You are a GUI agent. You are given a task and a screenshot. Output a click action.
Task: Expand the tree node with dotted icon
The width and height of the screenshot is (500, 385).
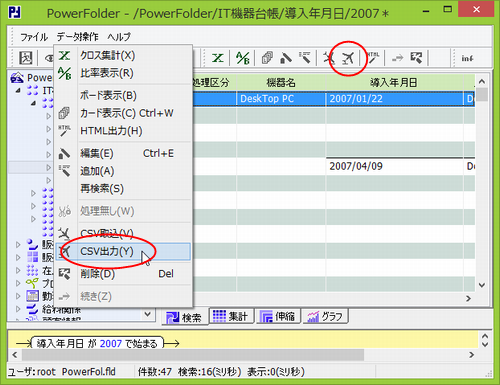18,270
